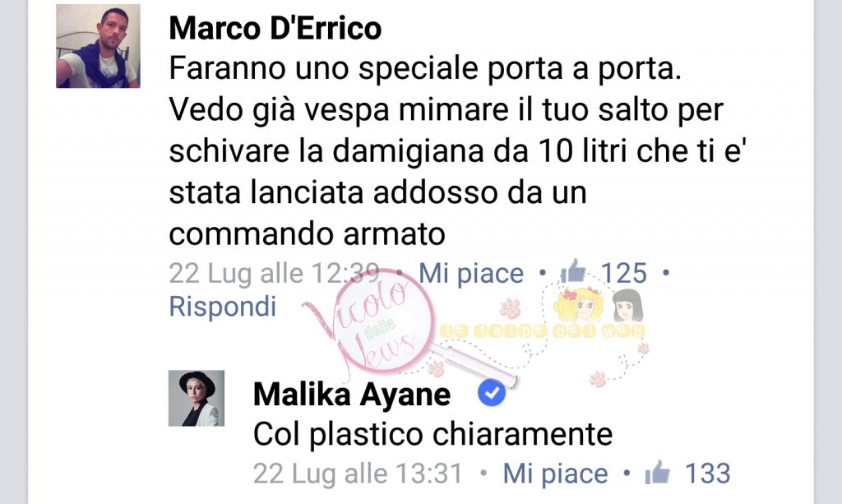Open the 22 Lug alle 13:31 timestamp
This screenshot has width=842, height=504.
pyautogui.click(x=359, y=474)
